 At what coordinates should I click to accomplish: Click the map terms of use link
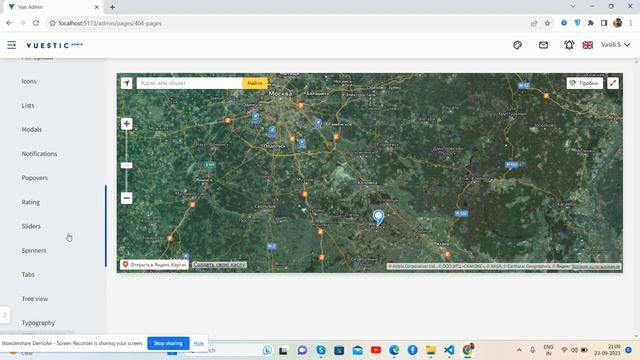[596, 266]
